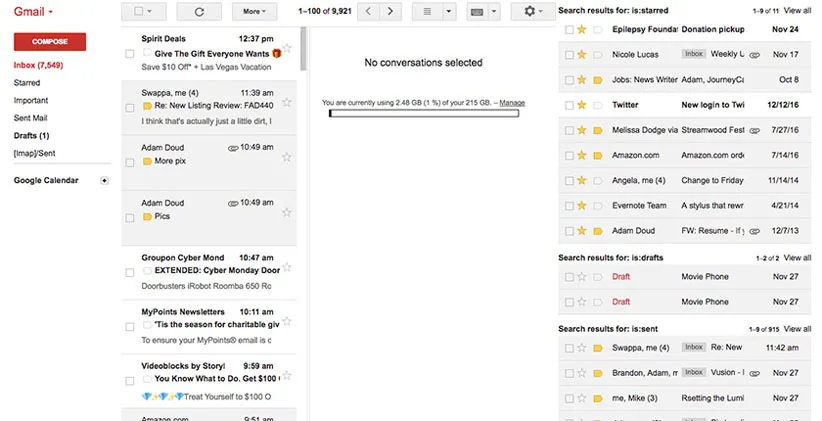Click the red COMPOSE button

tap(49, 42)
